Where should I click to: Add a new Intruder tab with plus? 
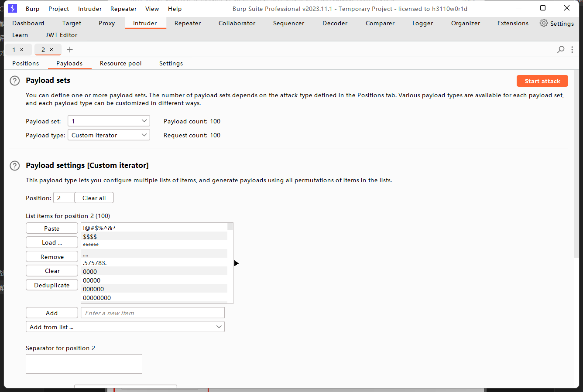point(70,50)
